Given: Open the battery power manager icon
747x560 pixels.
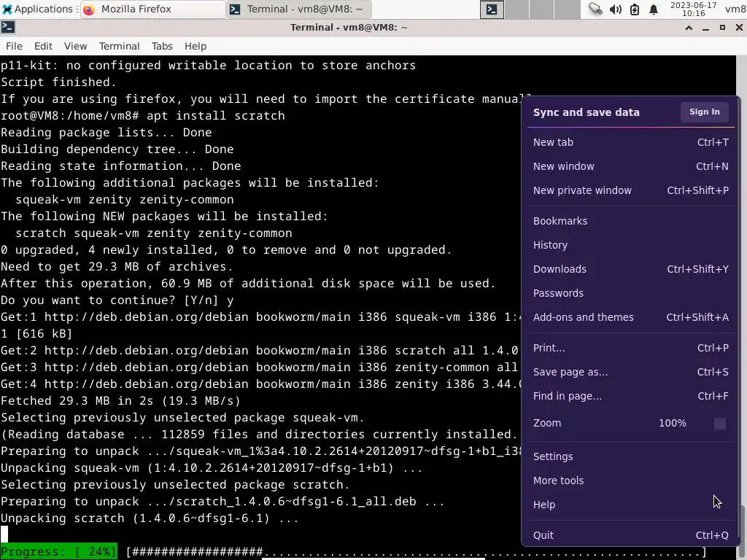Looking at the screenshot, I should pos(635,9).
